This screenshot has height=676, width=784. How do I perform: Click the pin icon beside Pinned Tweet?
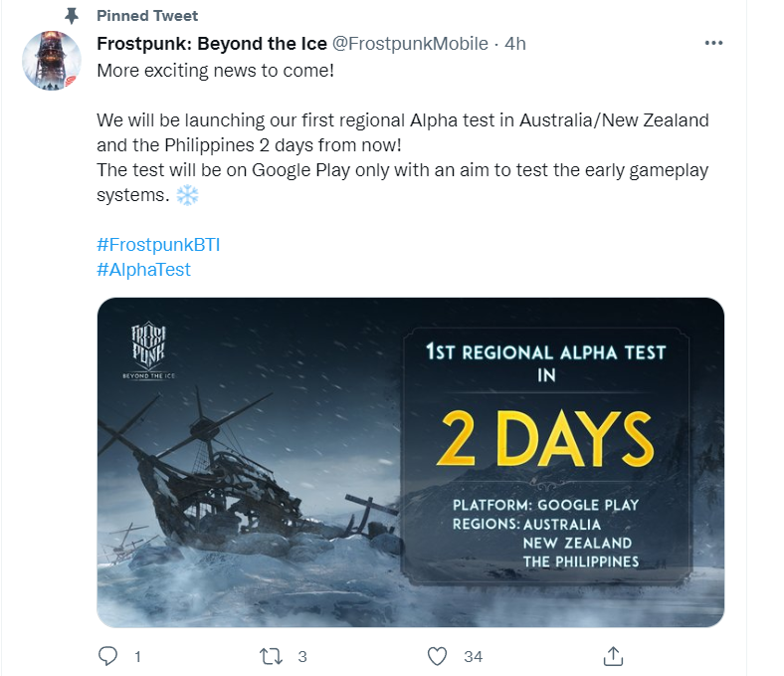point(71,16)
